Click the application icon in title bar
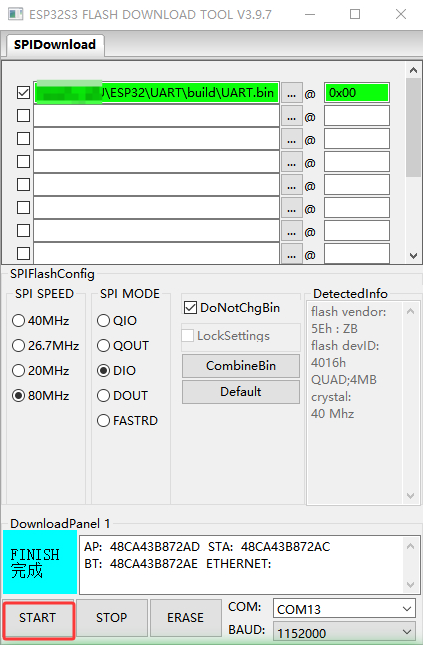Screen dimensions: 423x645 (x=16, y=14)
